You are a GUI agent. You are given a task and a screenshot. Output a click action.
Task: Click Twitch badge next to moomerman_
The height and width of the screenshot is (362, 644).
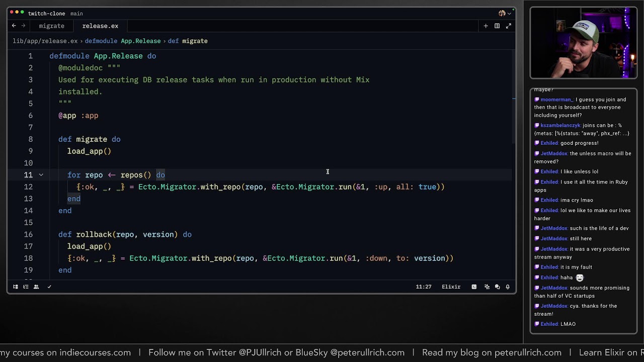(x=537, y=100)
